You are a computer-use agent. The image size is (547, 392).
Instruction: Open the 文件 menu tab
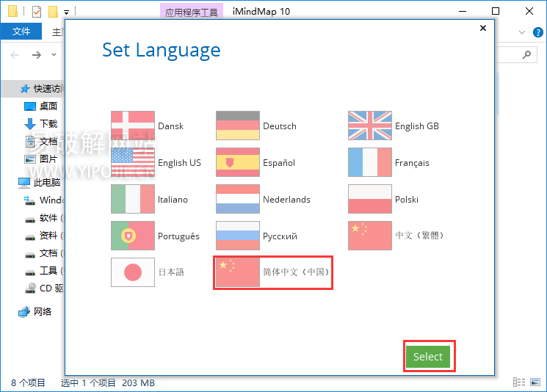click(21, 32)
